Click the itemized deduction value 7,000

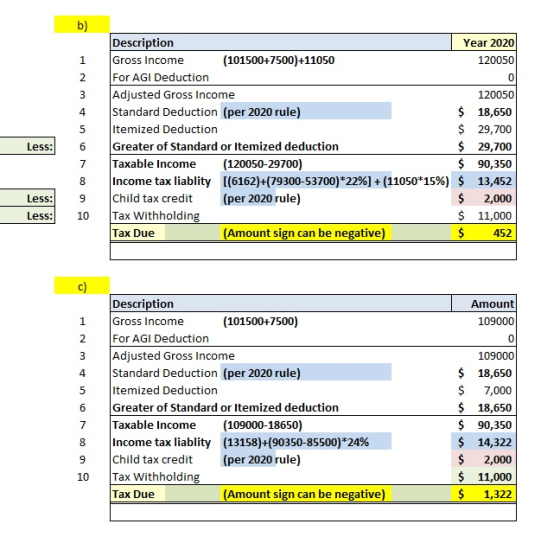click(x=498, y=390)
